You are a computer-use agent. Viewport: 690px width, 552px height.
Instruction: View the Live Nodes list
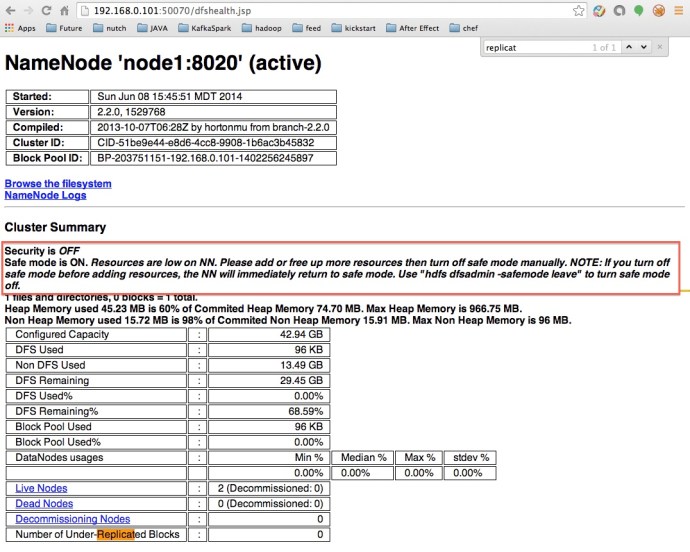(x=41, y=488)
